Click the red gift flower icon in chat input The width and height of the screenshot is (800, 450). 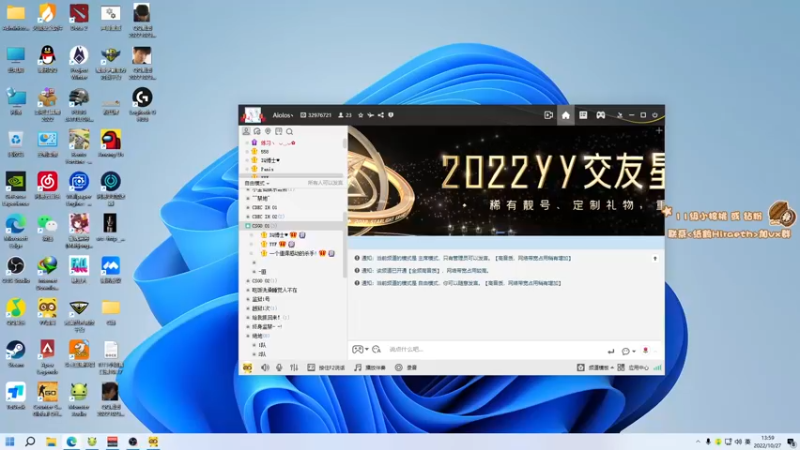coord(645,351)
